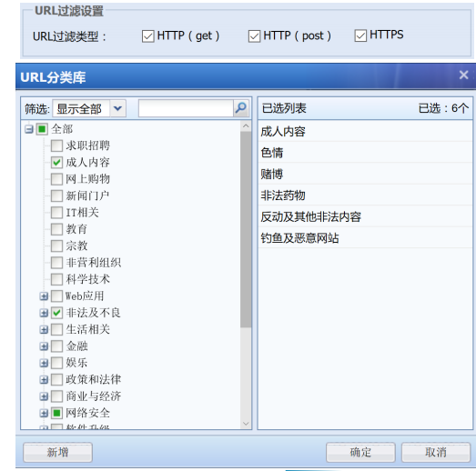
Task: Select 成人内容 in the selected list
Action: click(365, 131)
